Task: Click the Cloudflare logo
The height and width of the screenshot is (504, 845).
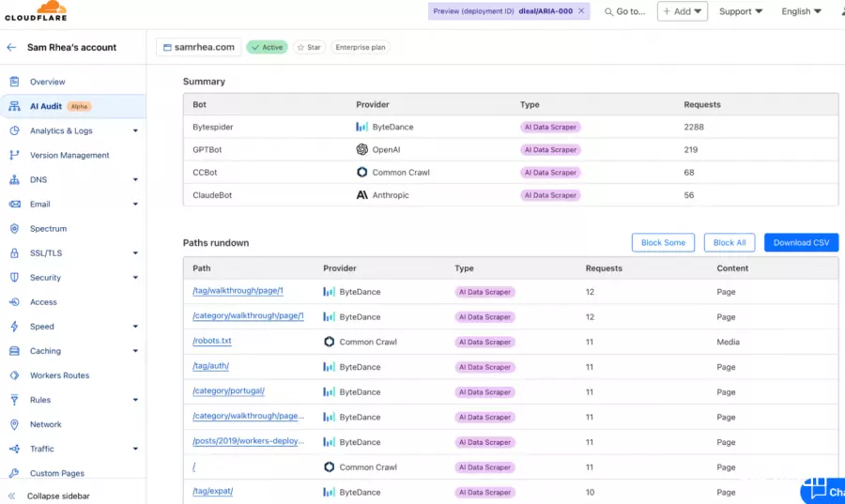Action: (x=36, y=10)
